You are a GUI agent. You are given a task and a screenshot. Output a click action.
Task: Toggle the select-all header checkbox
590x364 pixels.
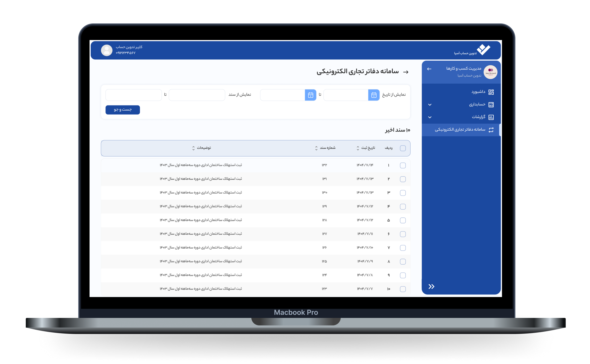pos(403,148)
